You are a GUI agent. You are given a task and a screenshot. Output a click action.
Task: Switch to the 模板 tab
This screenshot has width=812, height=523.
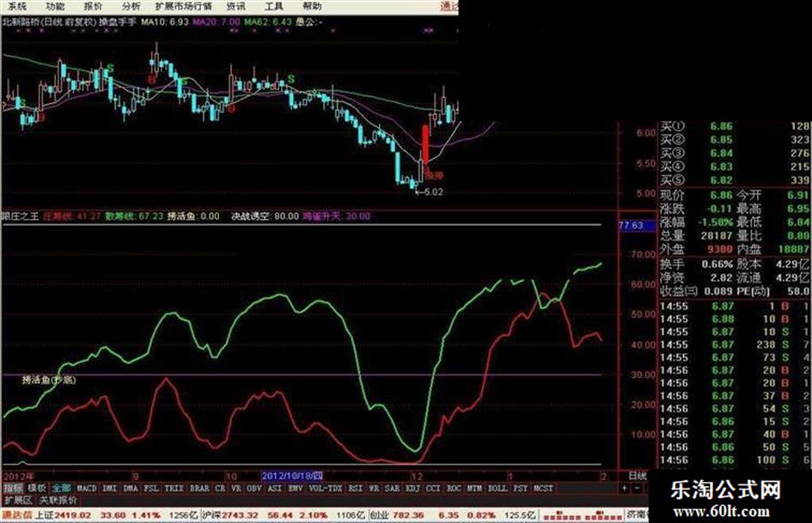(37, 489)
